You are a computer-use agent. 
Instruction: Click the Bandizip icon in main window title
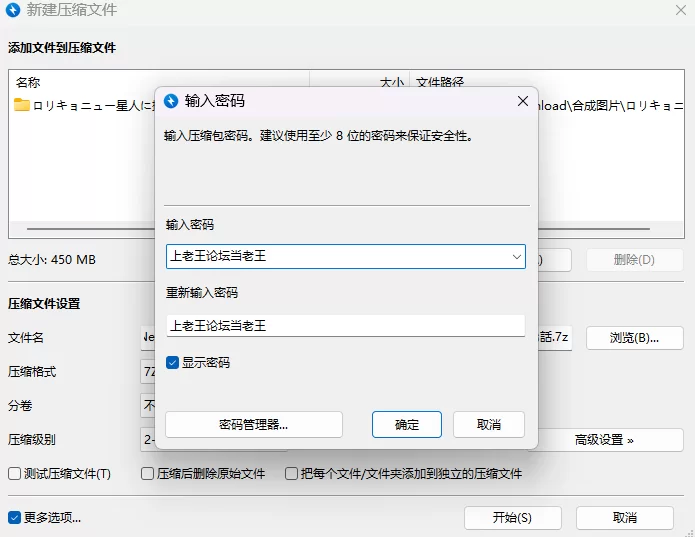click(x=13, y=10)
